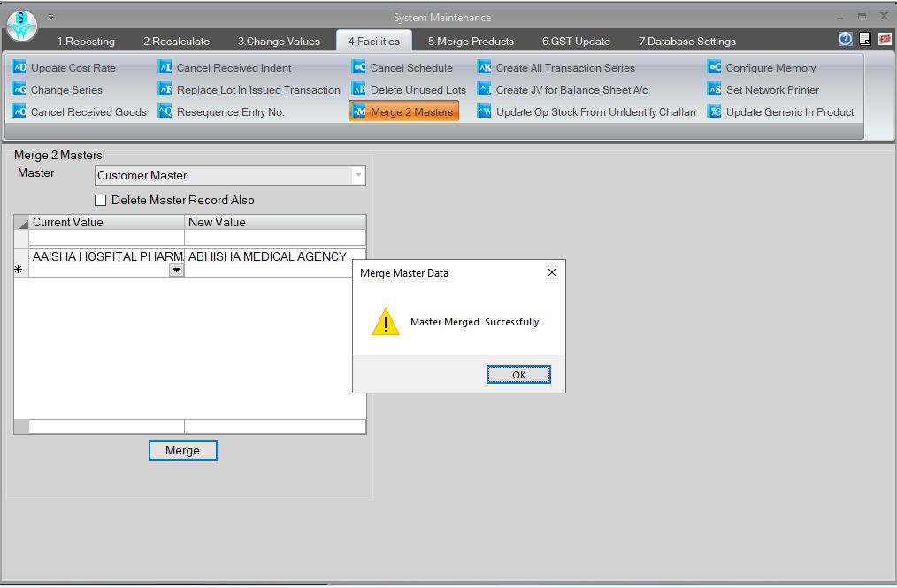Click the Update Cost Rate label
This screenshot has height=588, width=897.
[x=73, y=67]
